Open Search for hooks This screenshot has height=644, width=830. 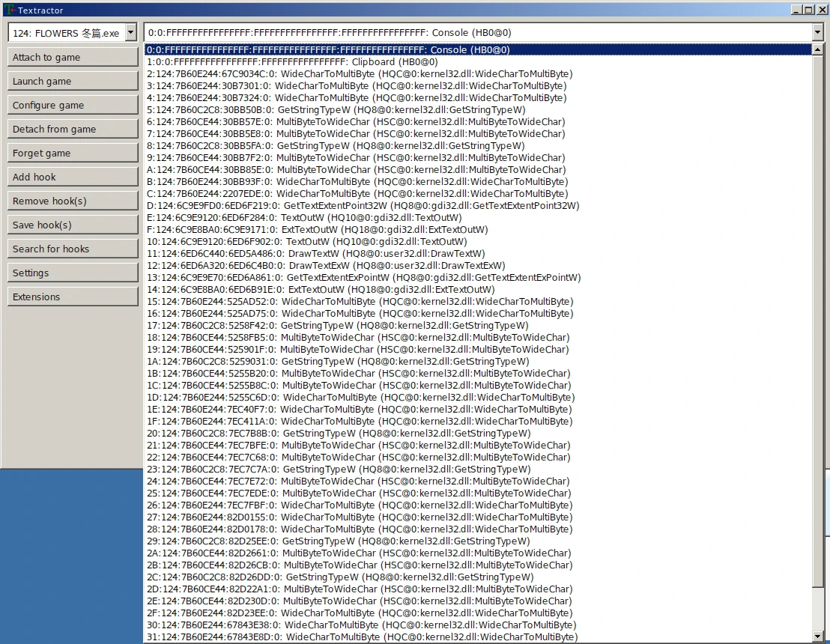tap(73, 249)
